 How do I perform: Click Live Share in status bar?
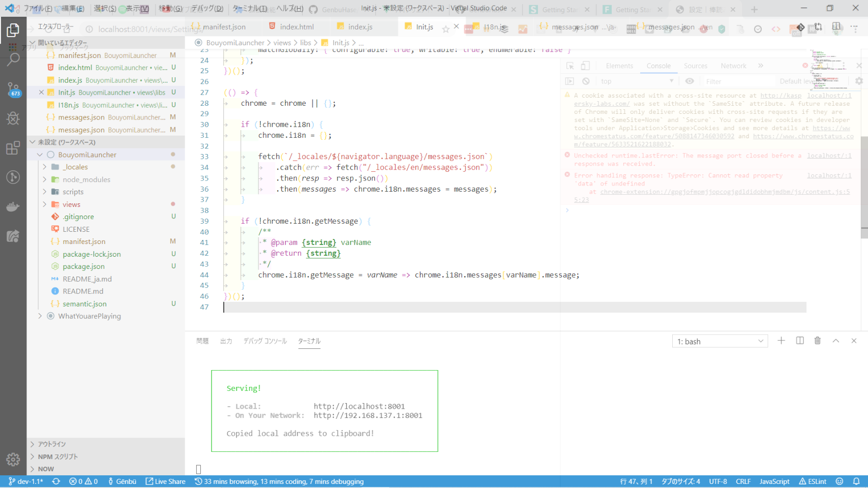[x=165, y=481]
